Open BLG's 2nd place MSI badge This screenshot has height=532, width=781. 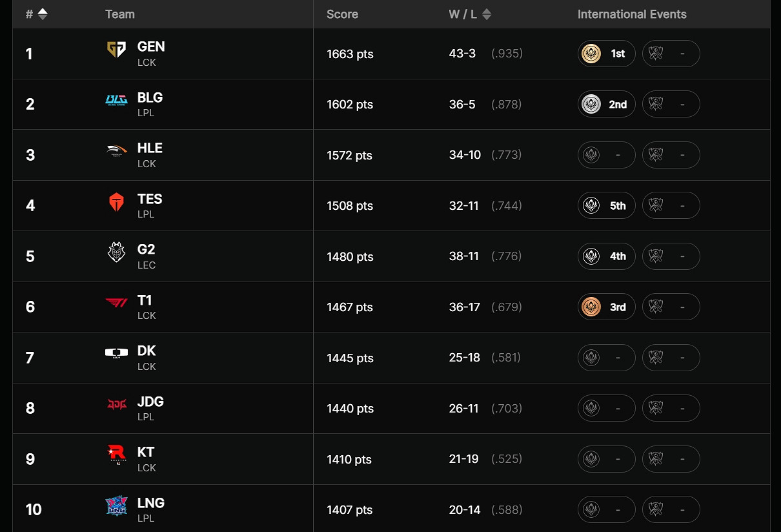pyautogui.click(x=606, y=104)
